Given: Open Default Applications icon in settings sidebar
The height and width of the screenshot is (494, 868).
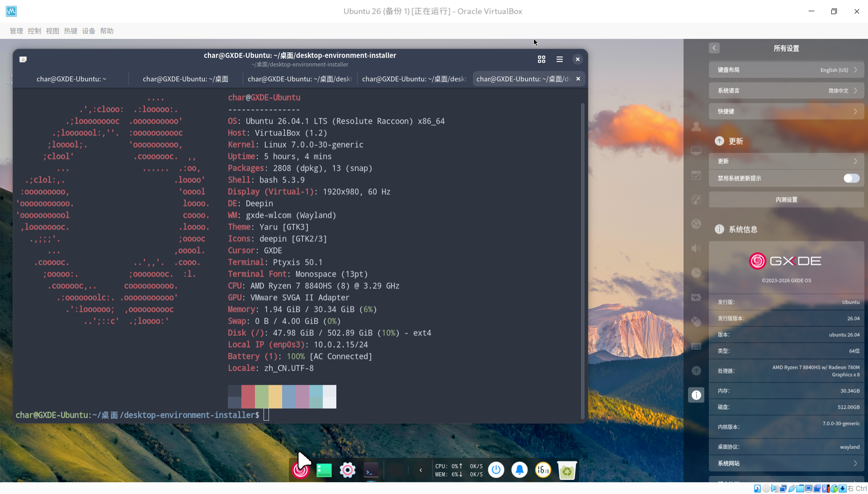Looking at the screenshot, I should click(696, 175).
